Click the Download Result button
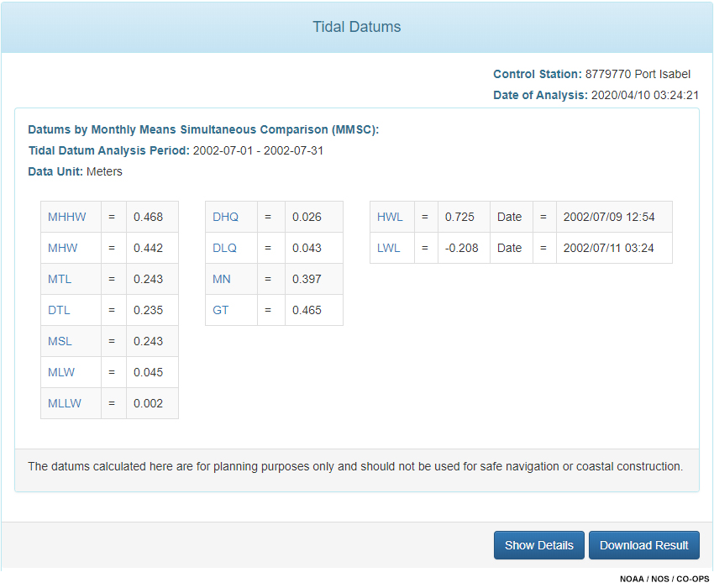This screenshot has height=588, width=714. [644, 544]
